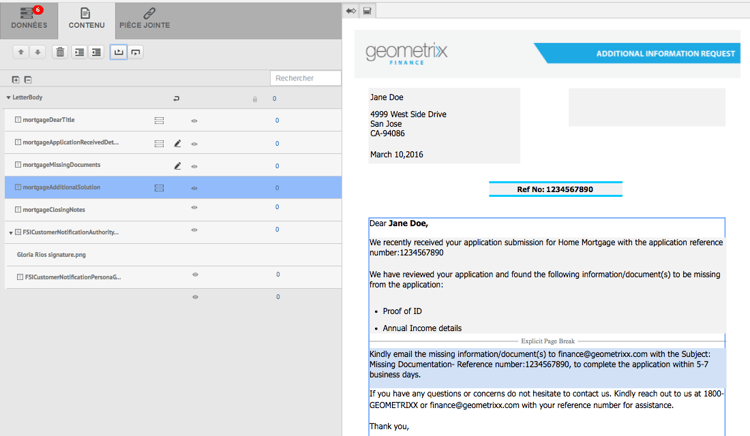This screenshot has width=750, height=436.
Task: Toggle eye icon for FSICustomerNotificationPersonaG...
Action: click(195, 274)
